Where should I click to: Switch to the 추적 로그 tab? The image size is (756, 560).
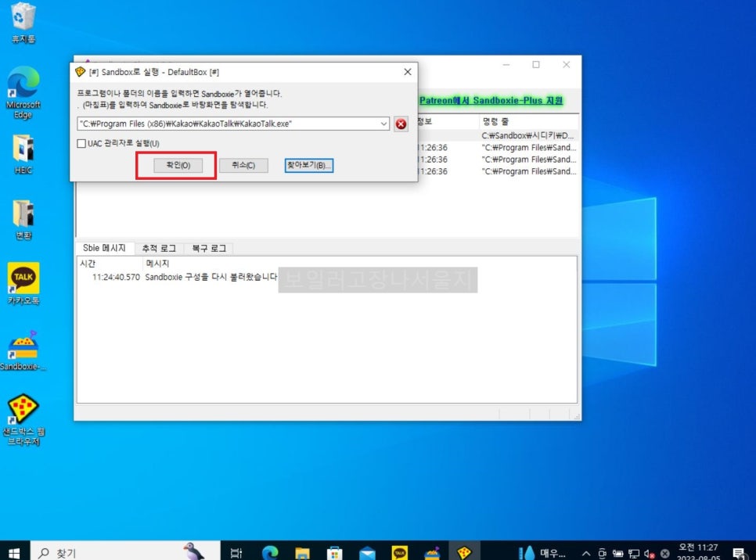159,248
